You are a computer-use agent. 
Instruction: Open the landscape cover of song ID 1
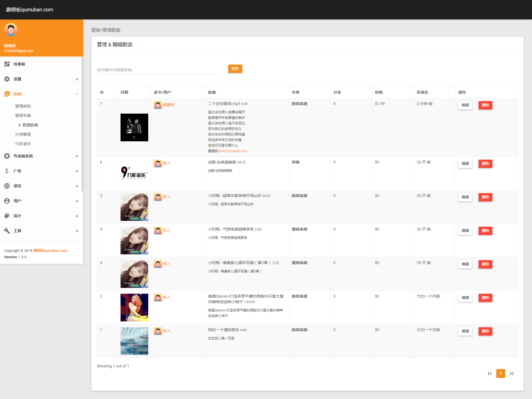[x=134, y=341]
